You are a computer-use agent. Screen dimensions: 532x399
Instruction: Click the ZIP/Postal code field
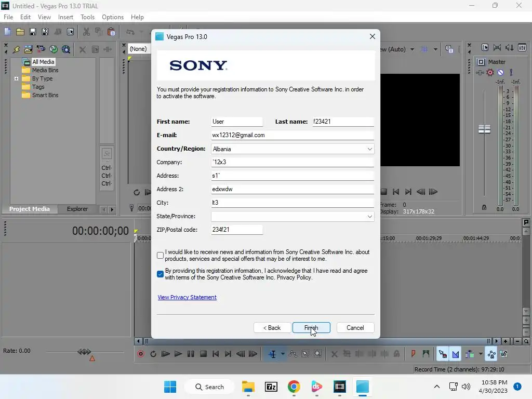(237, 230)
